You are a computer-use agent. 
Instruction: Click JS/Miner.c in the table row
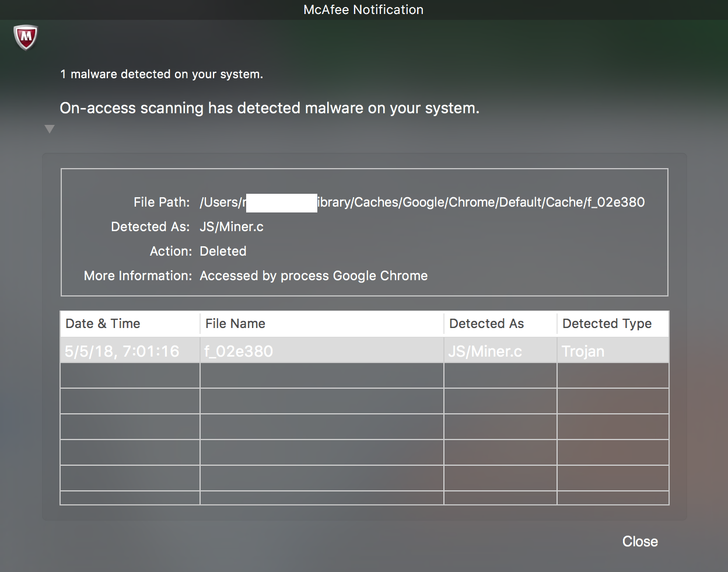point(500,351)
